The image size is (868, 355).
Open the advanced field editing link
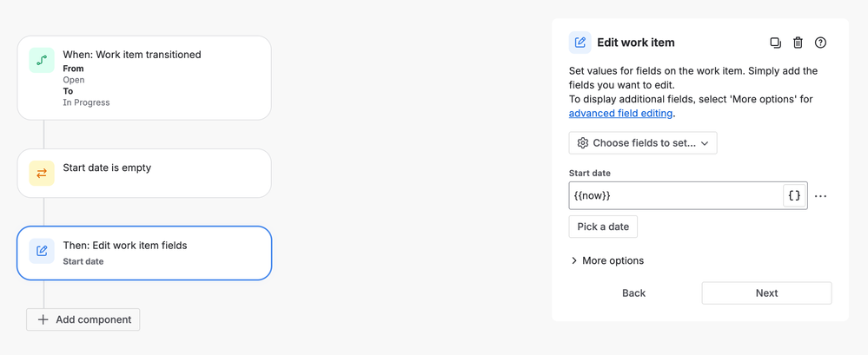(620, 113)
